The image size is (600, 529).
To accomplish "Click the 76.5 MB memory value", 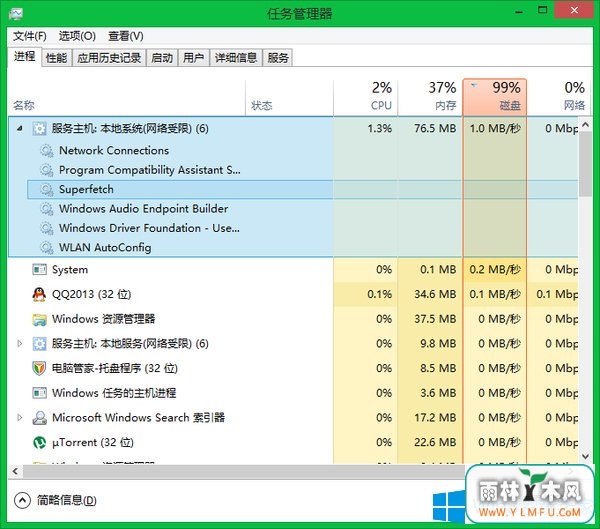I will [x=435, y=129].
